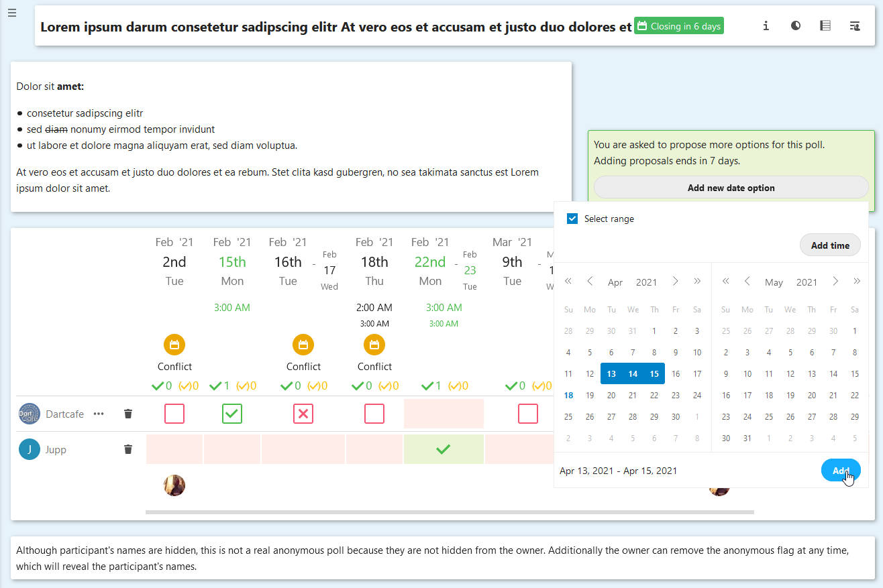The height and width of the screenshot is (588, 883).
Task: Go to next year in May calendar
Action: [857, 281]
